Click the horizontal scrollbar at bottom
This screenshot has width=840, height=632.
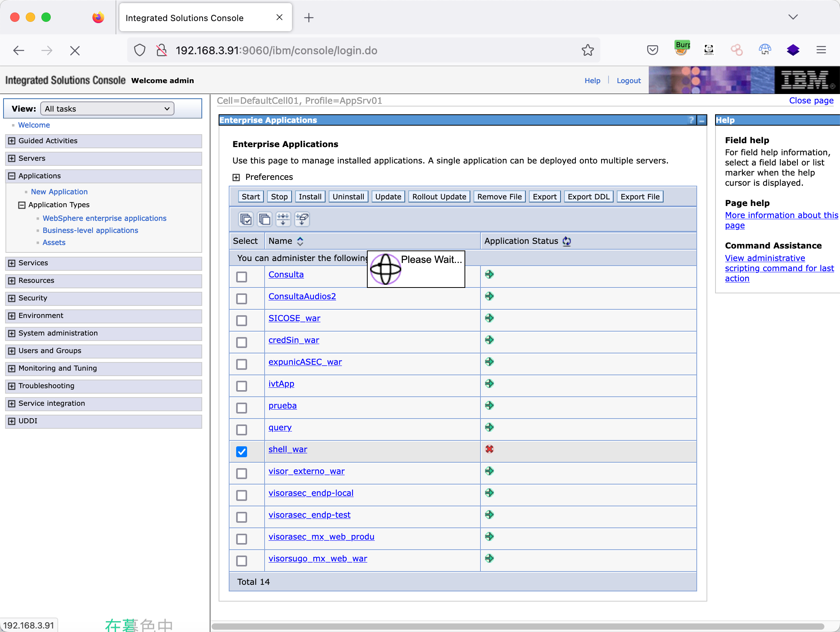coord(517,626)
